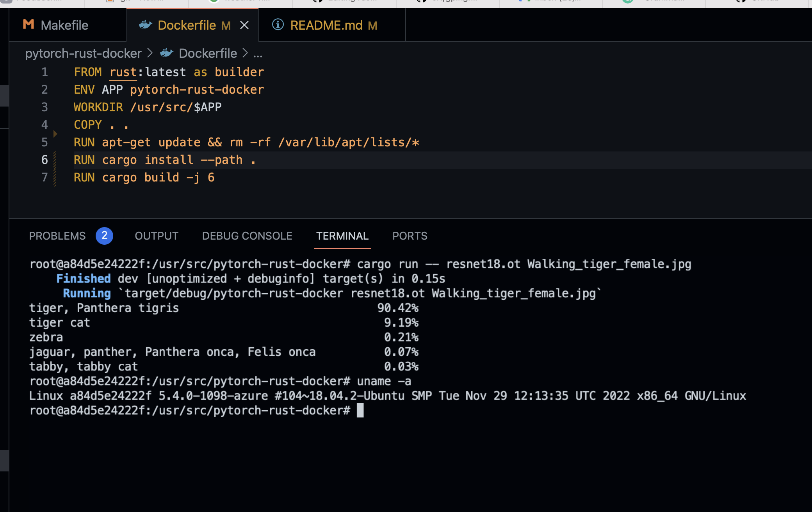Viewport: 812px width, 512px height.
Task: Open the PORTS panel tab
Action: (x=410, y=236)
